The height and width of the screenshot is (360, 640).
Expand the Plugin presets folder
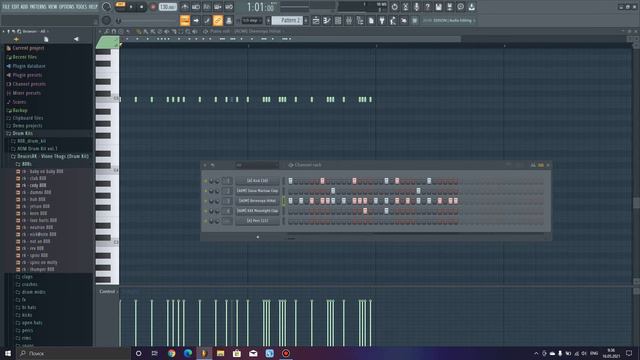27,75
